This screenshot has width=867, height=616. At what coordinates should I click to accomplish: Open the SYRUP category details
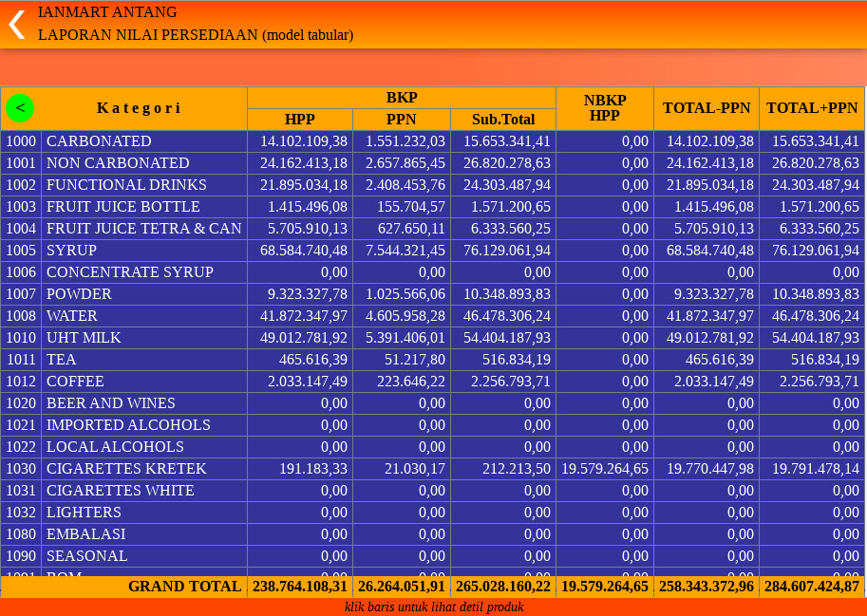point(71,251)
